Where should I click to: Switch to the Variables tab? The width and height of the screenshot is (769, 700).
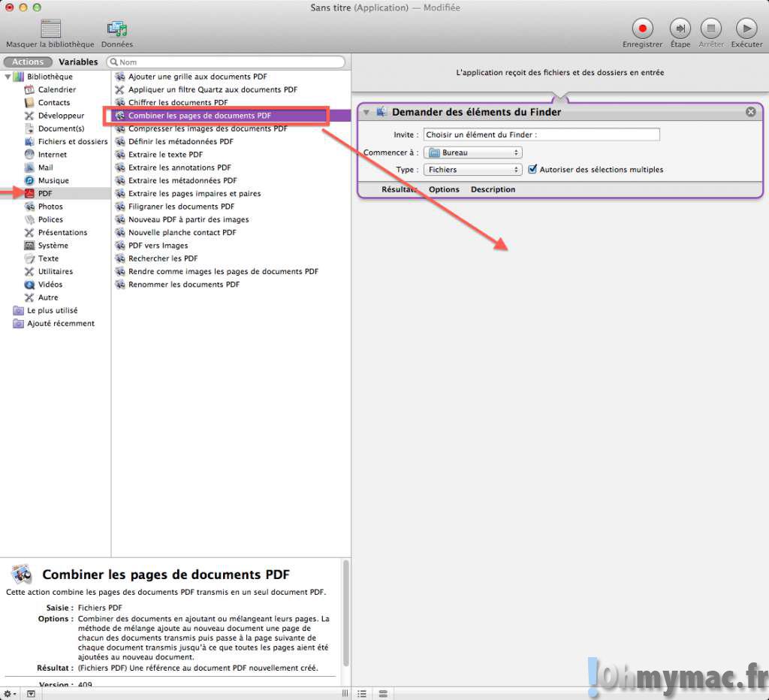point(78,62)
